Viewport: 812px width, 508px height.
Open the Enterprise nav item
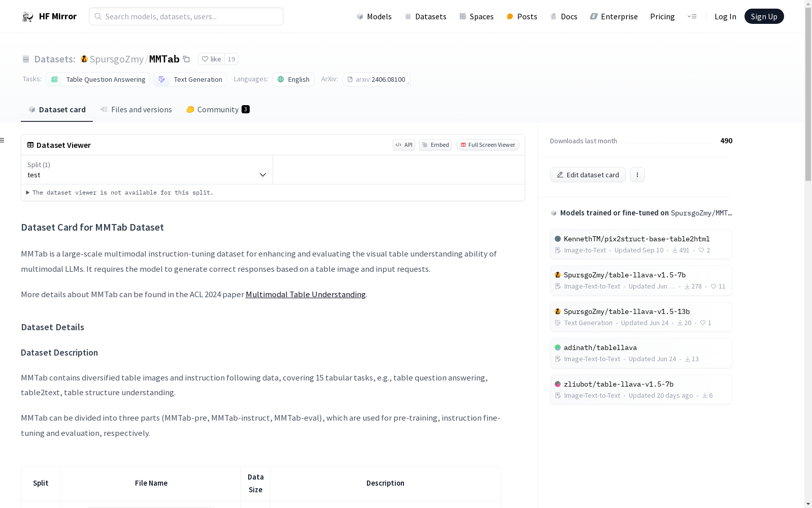tap(614, 17)
